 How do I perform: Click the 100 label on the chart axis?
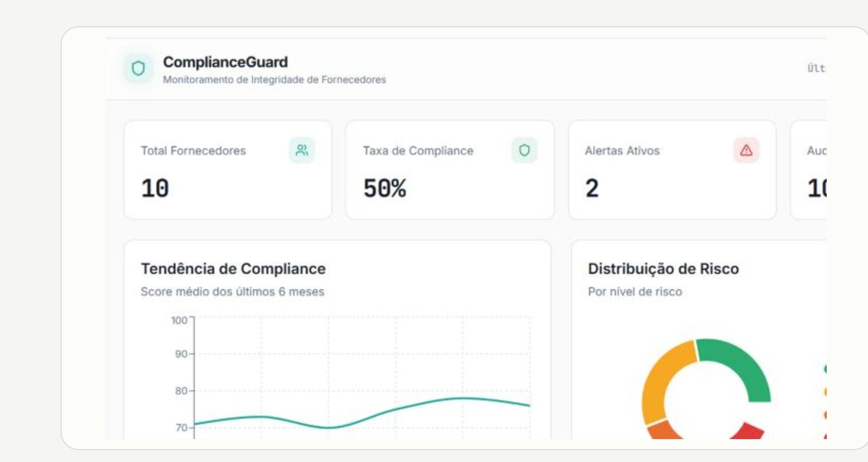[179, 320]
